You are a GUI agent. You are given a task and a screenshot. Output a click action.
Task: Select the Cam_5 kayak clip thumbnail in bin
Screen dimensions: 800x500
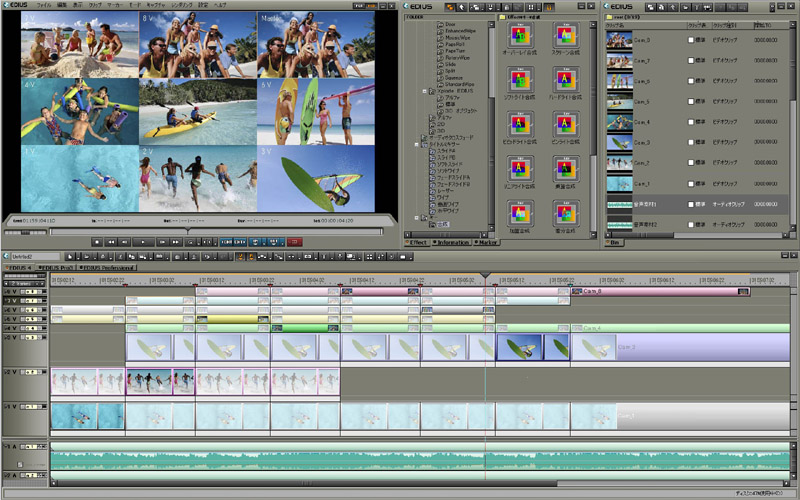coord(619,102)
